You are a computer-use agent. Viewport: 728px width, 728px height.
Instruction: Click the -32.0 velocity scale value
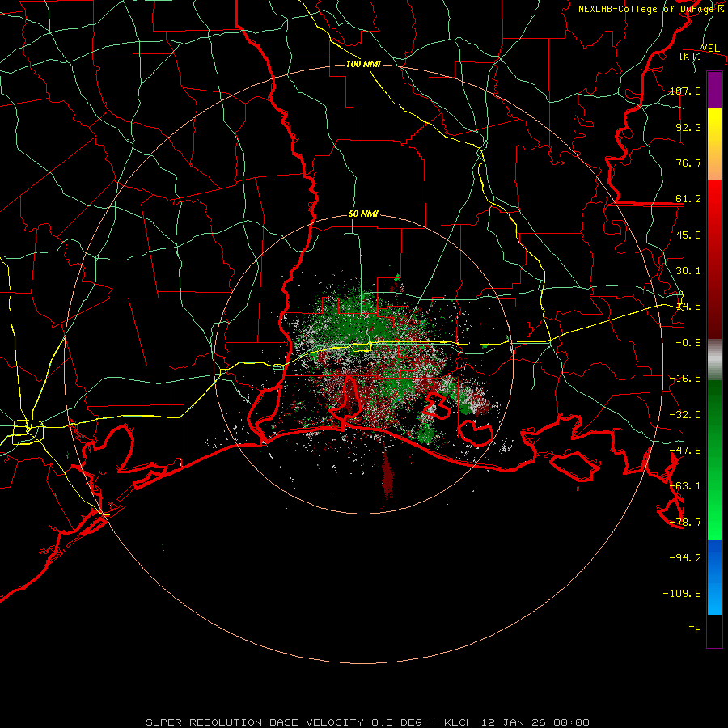click(x=685, y=414)
